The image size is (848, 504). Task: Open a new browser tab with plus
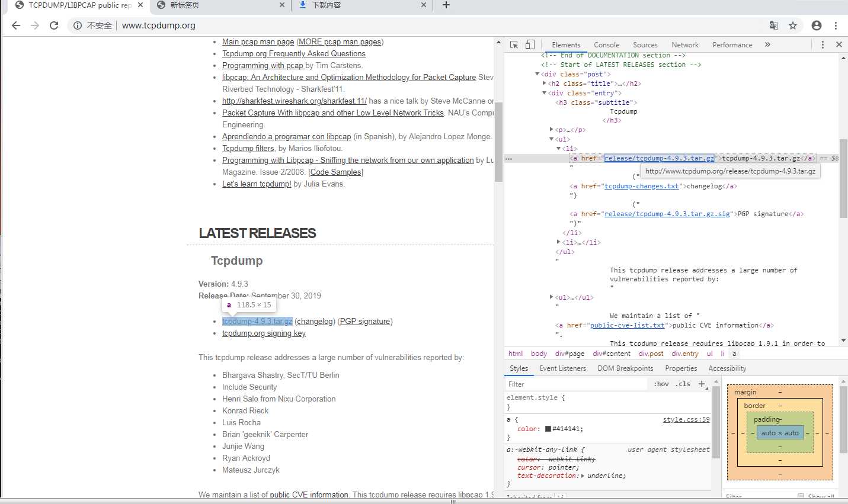[x=446, y=5]
